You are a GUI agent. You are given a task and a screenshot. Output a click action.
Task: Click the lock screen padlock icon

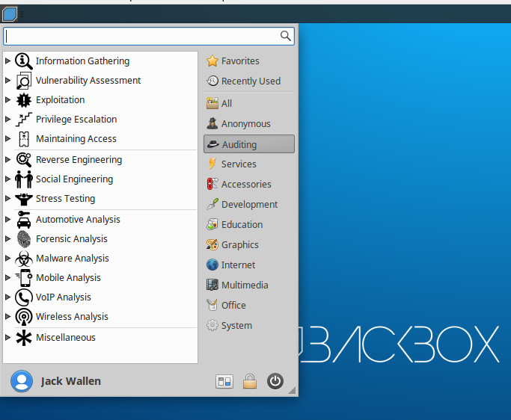[250, 382]
